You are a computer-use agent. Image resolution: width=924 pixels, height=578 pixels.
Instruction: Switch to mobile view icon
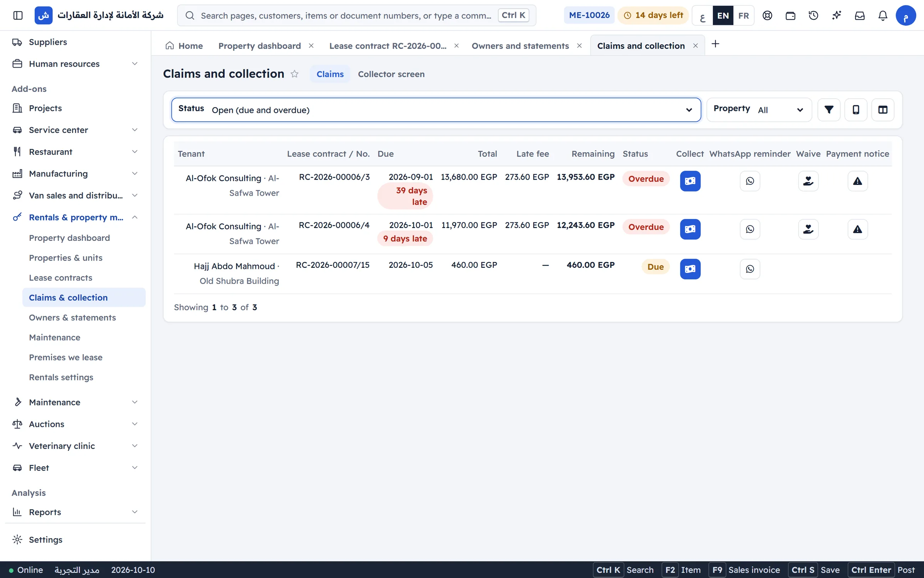click(x=856, y=110)
